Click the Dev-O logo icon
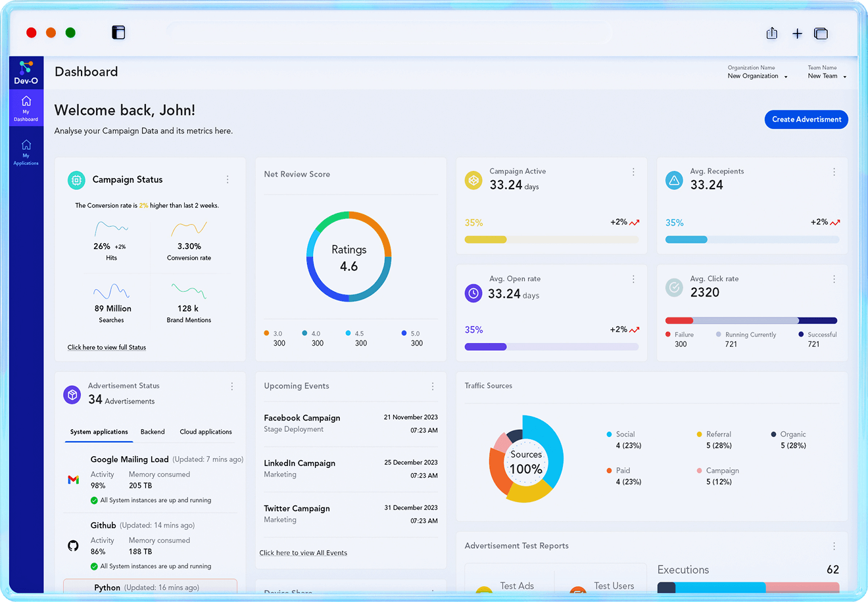 point(26,68)
